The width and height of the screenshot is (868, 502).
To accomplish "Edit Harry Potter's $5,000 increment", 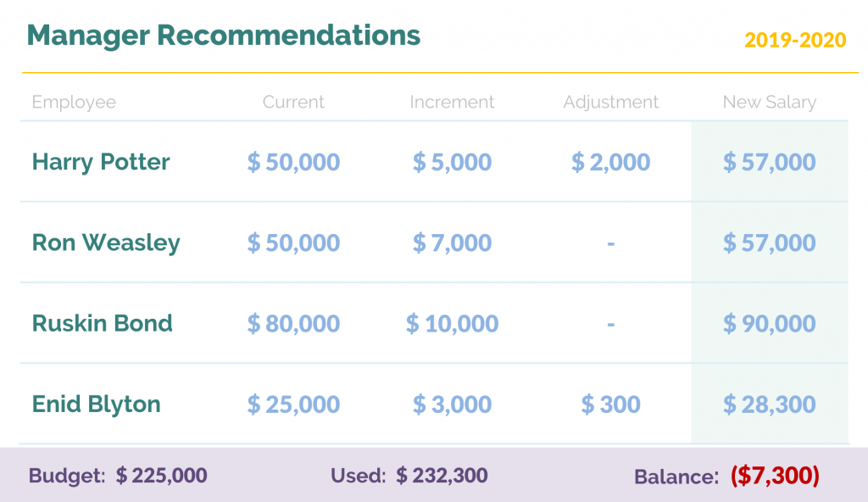I will (x=452, y=162).
